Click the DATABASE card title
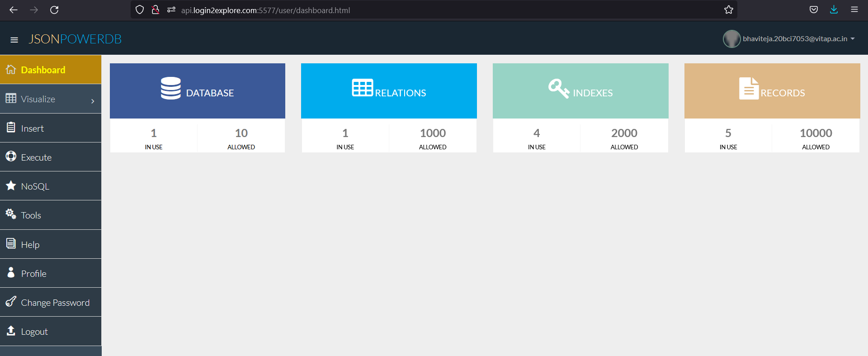 210,93
